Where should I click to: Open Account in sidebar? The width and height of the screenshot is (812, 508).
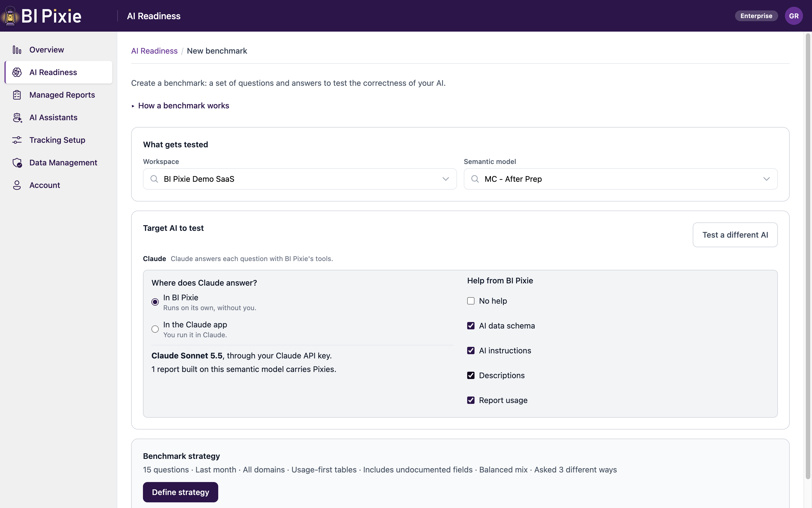click(x=58, y=185)
